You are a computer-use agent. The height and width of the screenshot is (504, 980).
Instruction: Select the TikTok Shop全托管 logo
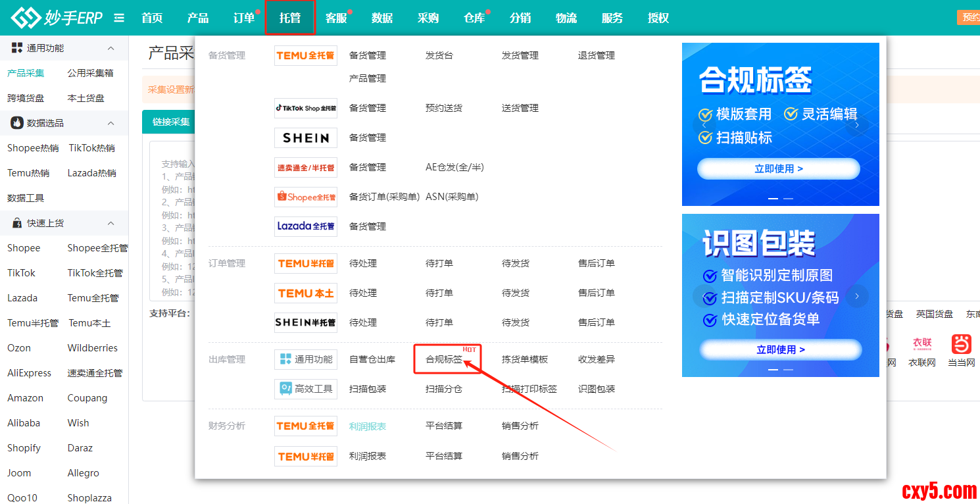click(305, 108)
